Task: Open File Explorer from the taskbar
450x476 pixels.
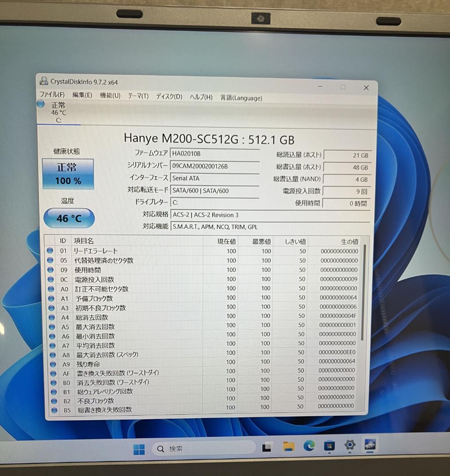Action: (288, 447)
